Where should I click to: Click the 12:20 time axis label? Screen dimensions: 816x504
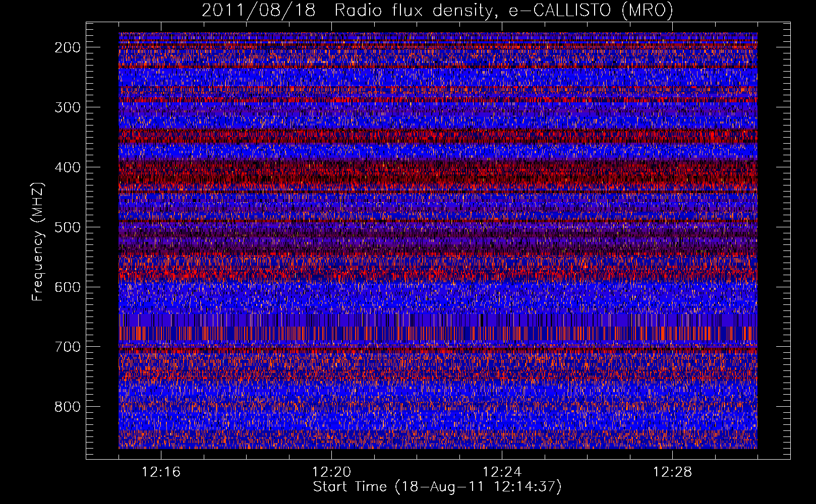pos(331,472)
